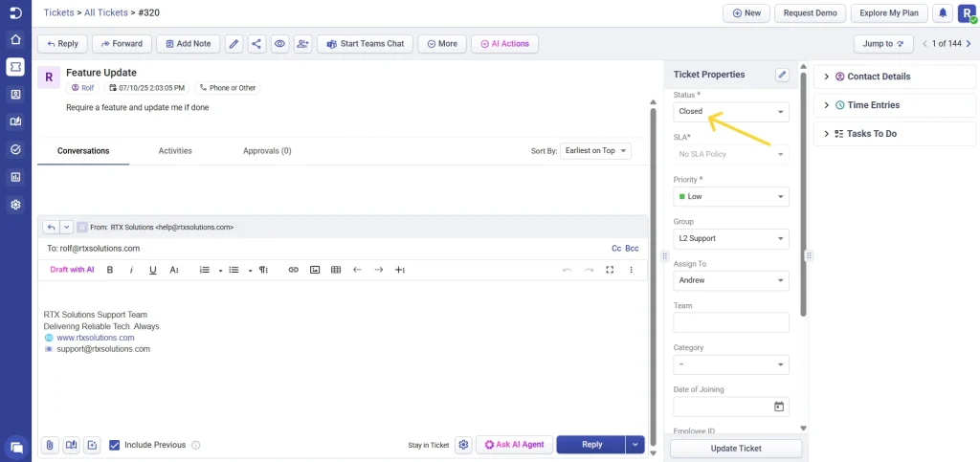
Task: Open the More actions menu
Action: pyautogui.click(x=442, y=44)
